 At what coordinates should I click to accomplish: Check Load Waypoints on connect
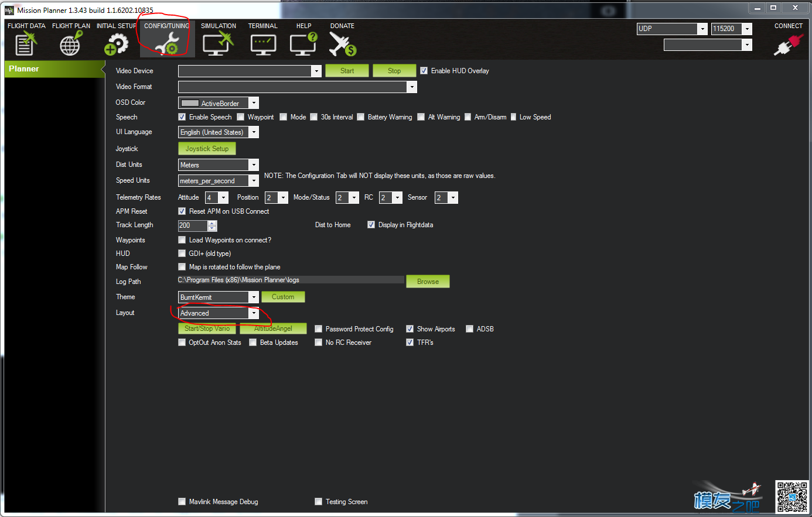[x=182, y=240]
